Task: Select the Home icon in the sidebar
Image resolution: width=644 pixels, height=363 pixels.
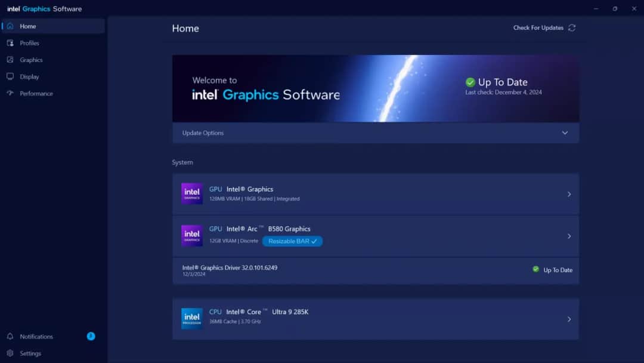Action: point(10,26)
